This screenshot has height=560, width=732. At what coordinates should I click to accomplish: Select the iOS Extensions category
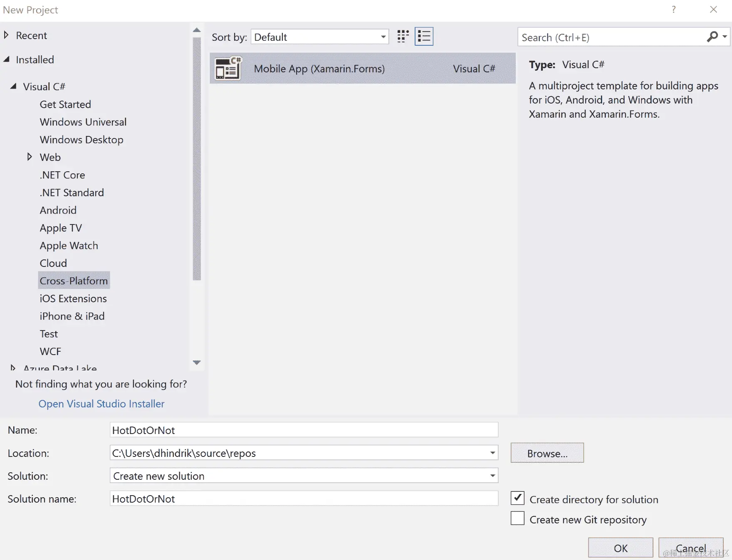point(73,299)
